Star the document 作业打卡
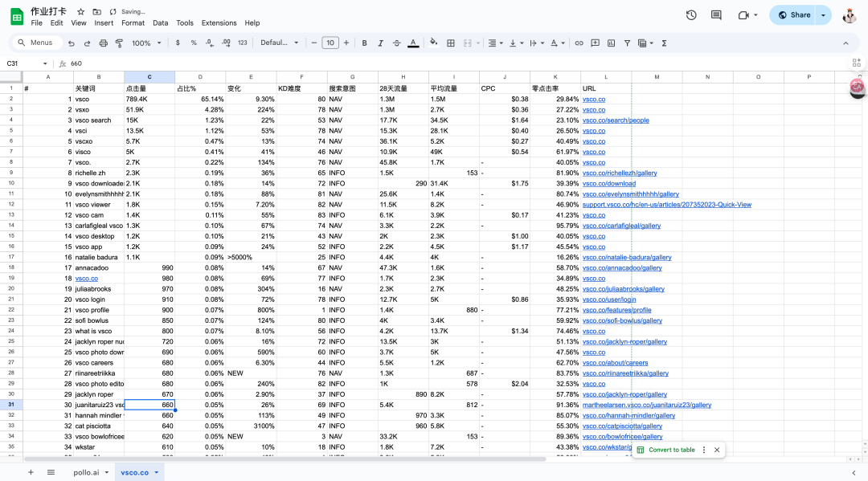Viewport: 868px width, 481px height. click(81, 11)
